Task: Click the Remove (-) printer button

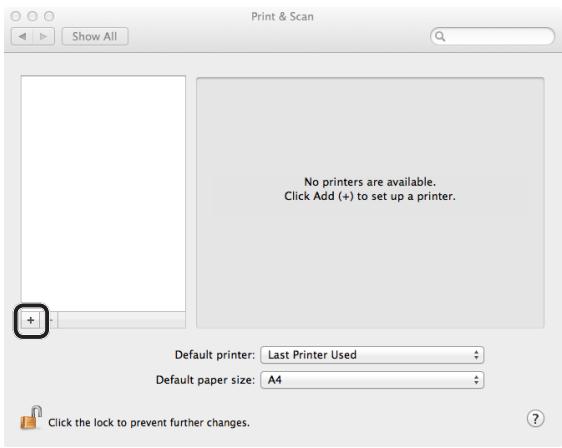Action: (52, 320)
